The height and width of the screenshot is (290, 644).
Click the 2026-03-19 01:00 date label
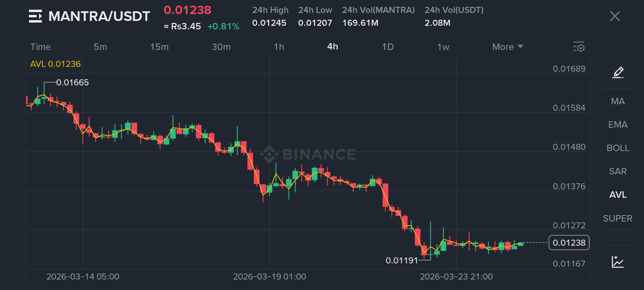coord(270,277)
